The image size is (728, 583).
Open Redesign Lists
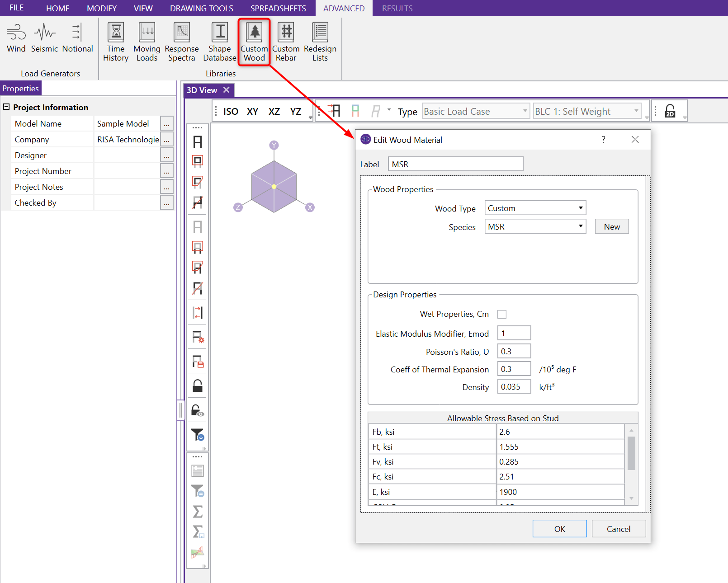(320, 42)
